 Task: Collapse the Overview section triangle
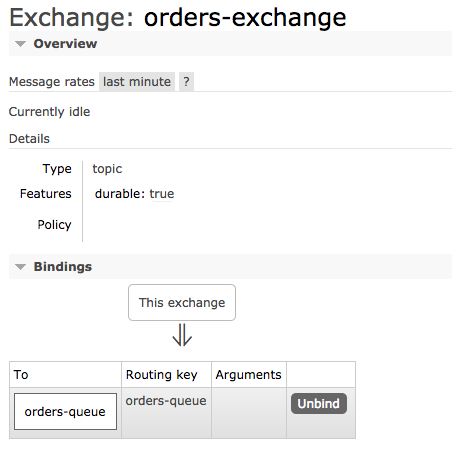click(x=21, y=44)
